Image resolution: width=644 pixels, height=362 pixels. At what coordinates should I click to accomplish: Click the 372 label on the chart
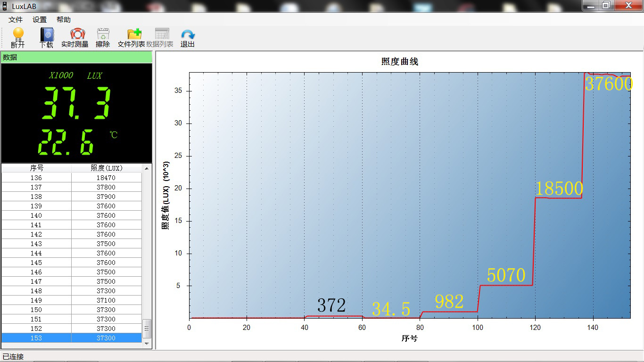pyautogui.click(x=331, y=305)
